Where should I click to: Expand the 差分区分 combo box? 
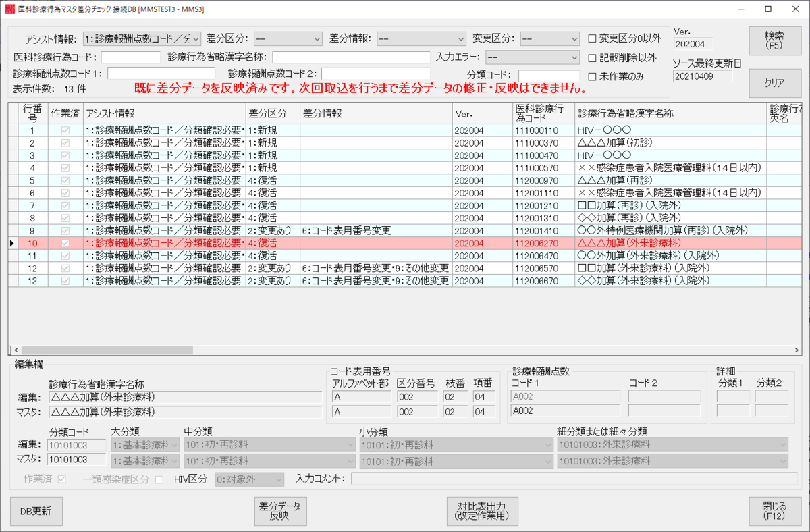pos(288,38)
